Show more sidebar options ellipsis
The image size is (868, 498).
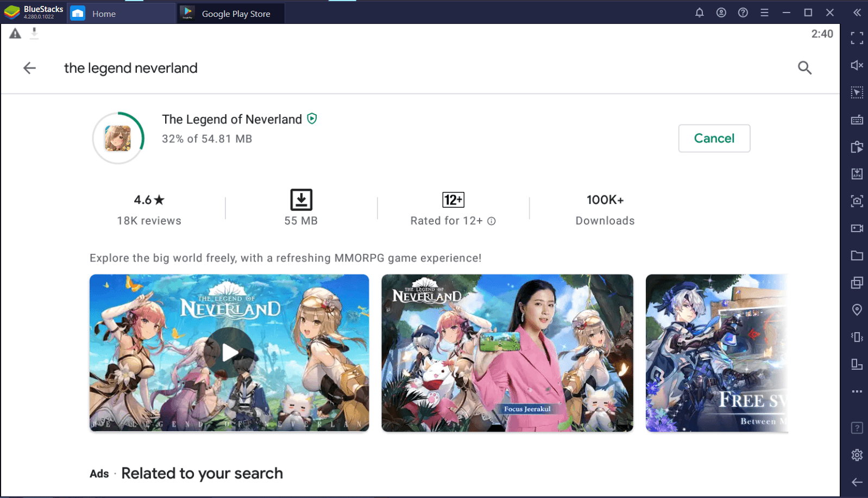(857, 391)
